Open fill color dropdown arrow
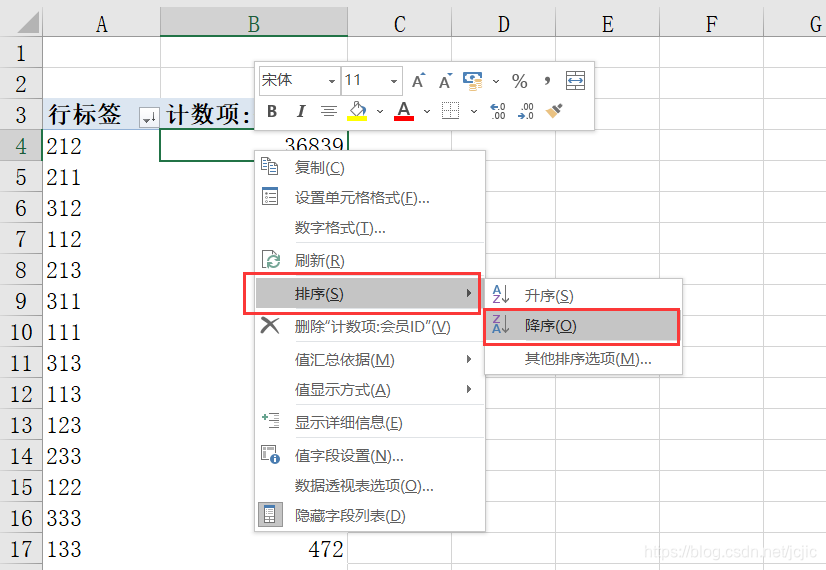Viewport: 826px width, 570px height. click(x=380, y=112)
